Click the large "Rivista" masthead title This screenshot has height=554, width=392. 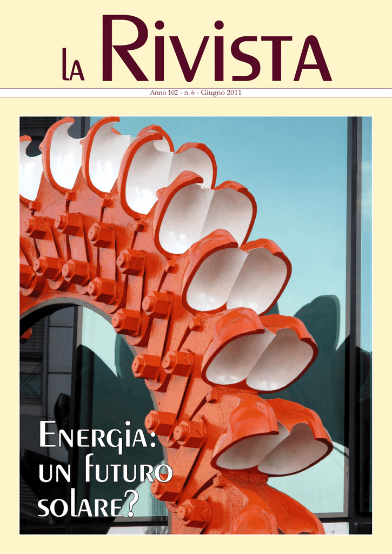[x=216, y=51]
